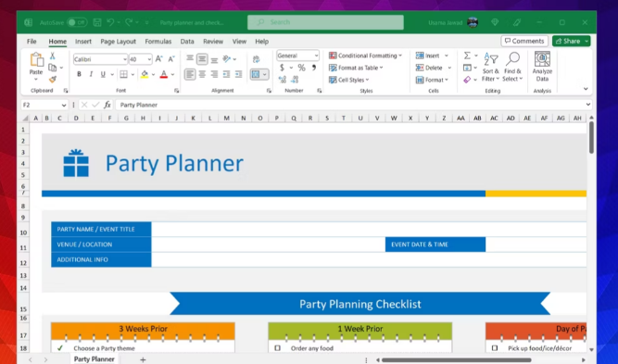Switch to the Formulas tab

pyautogui.click(x=158, y=42)
